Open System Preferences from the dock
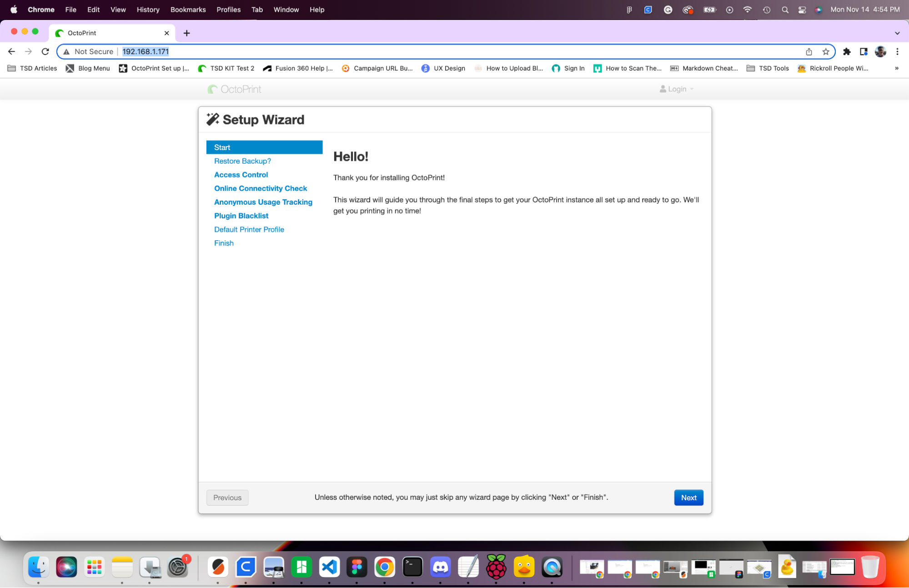 click(x=177, y=567)
